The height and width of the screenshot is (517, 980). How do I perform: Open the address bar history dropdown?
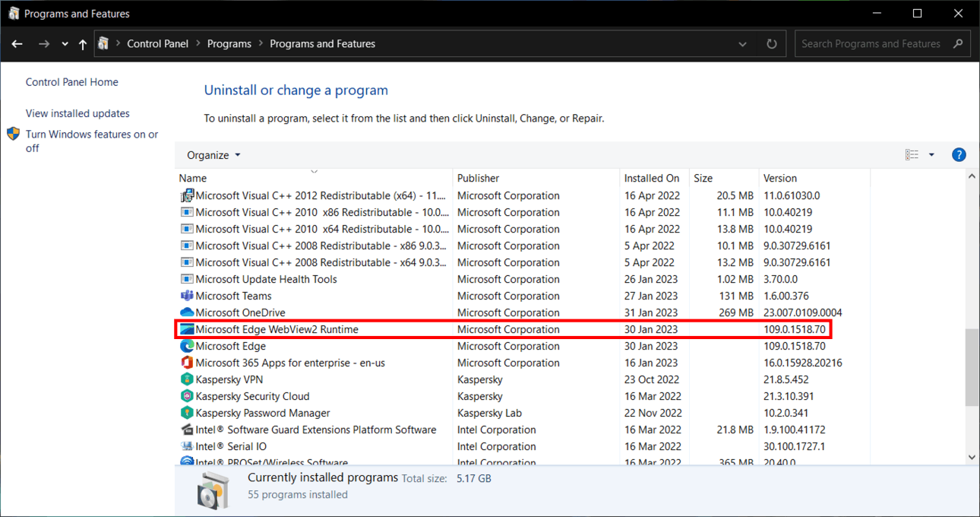[x=742, y=44]
